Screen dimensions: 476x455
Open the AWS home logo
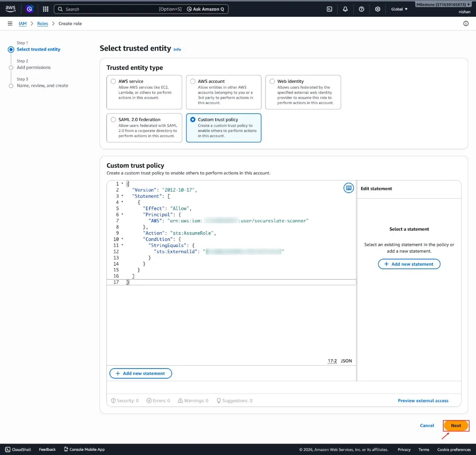click(10, 9)
